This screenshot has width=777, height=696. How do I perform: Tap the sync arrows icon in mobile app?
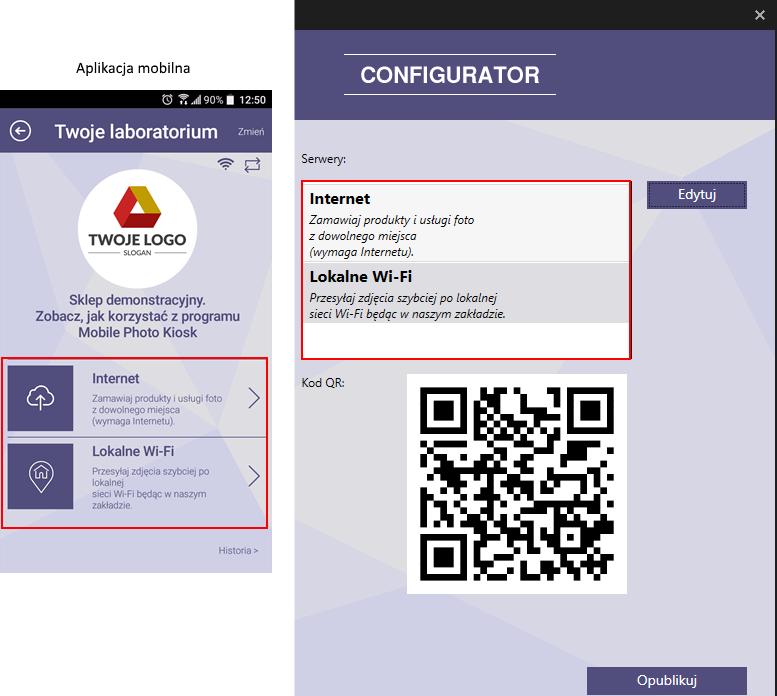[x=253, y=164]
